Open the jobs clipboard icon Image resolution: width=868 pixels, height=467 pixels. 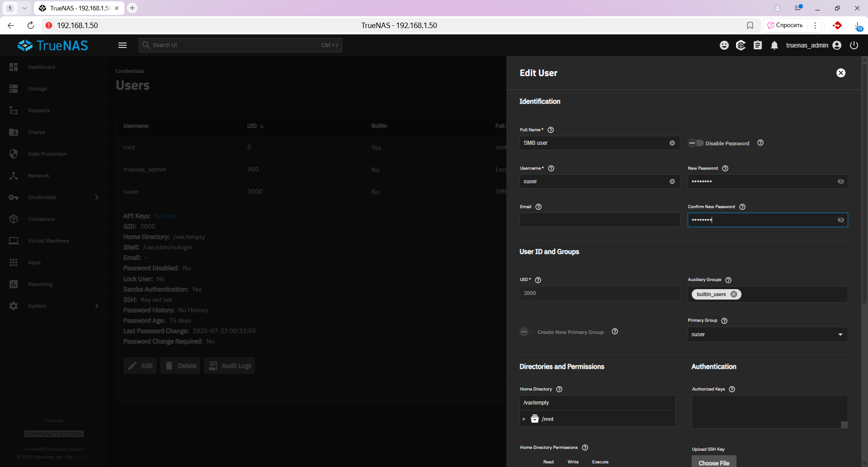(x=758, y=45)
